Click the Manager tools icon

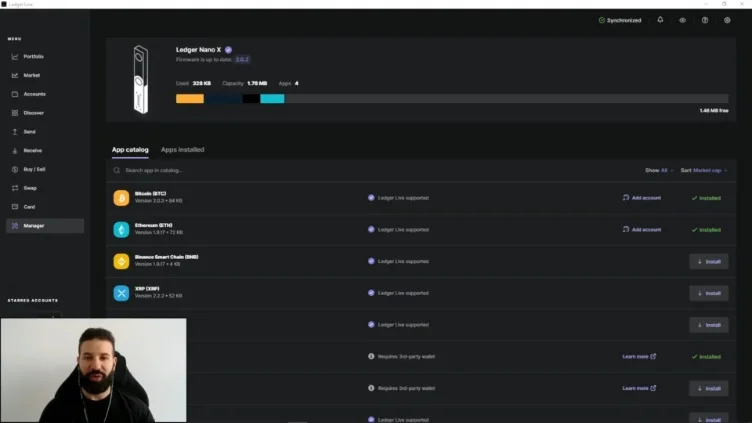(15, 225)
